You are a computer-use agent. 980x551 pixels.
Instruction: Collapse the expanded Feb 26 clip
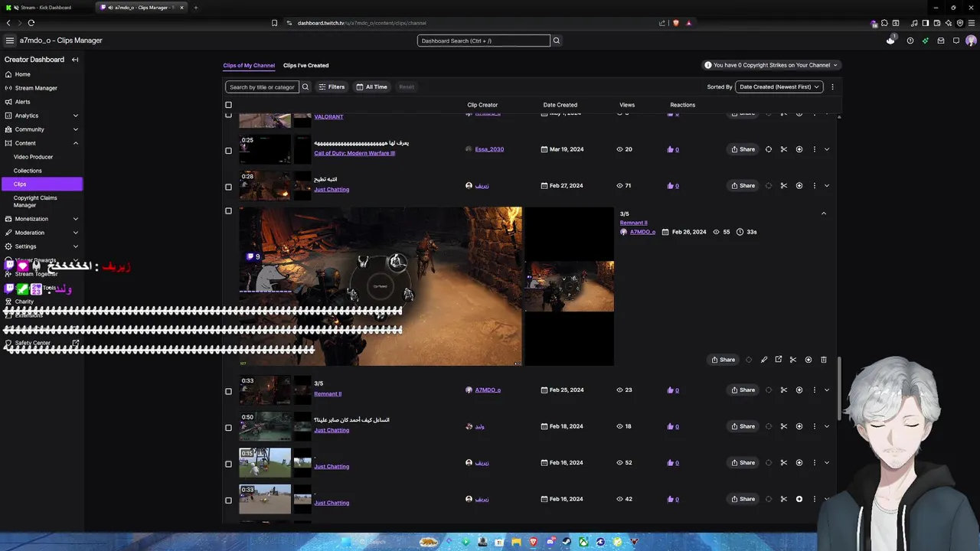824,214
